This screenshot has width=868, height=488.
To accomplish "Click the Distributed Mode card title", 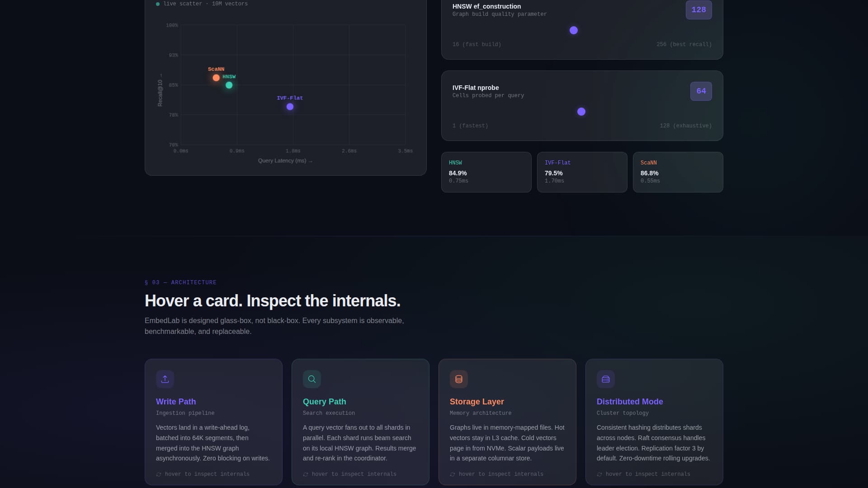I will 630,402.
